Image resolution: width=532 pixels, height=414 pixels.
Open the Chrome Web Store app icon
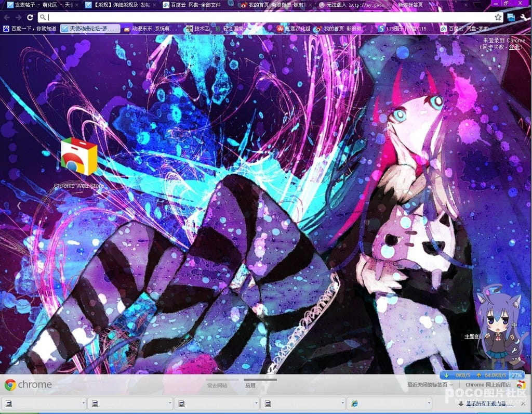tap(79, 156)
